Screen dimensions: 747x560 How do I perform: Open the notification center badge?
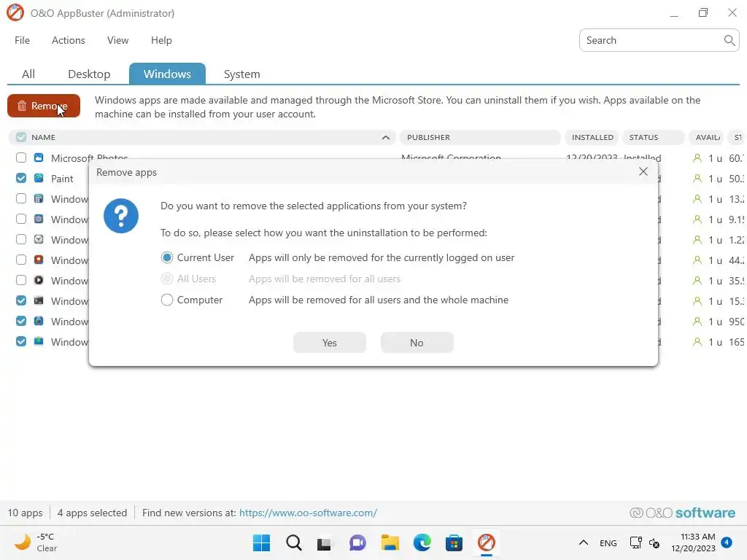pyautogui.click(x=726, y=542)
